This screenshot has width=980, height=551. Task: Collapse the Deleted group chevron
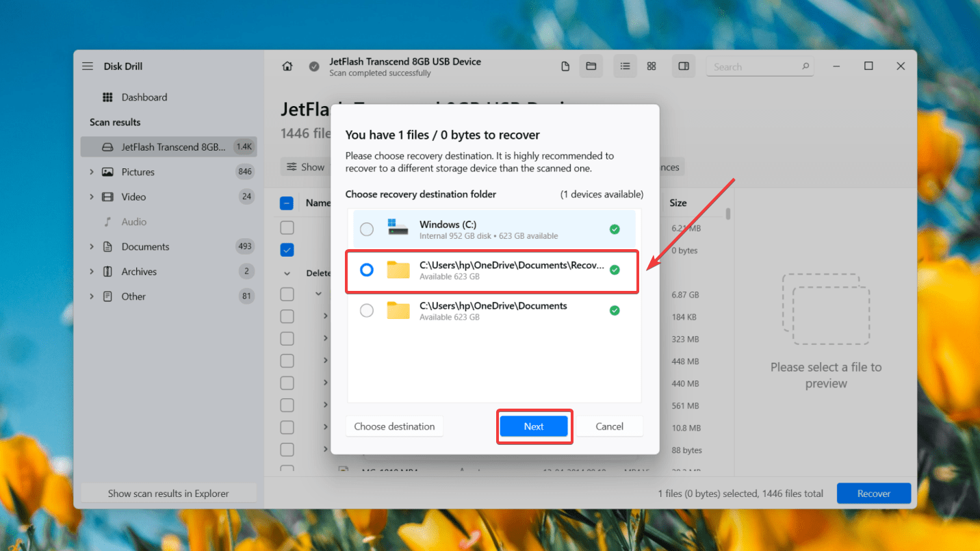click(x=287, y=273)
